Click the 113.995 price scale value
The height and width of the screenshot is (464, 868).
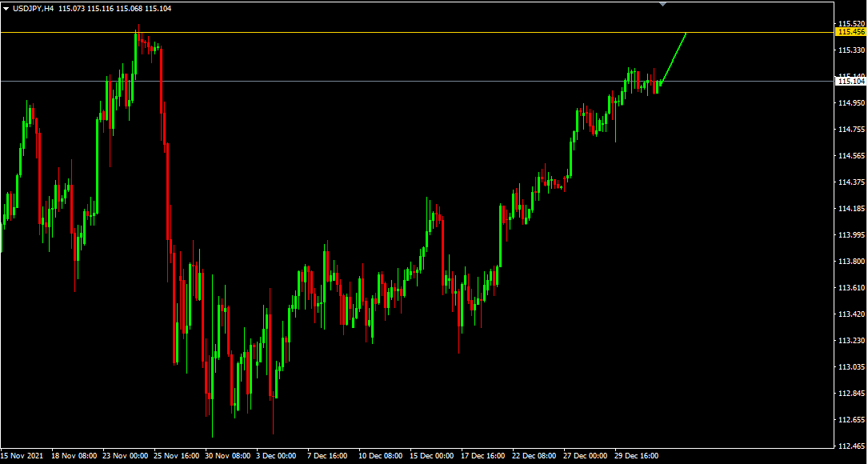click(x=851, y=235)
